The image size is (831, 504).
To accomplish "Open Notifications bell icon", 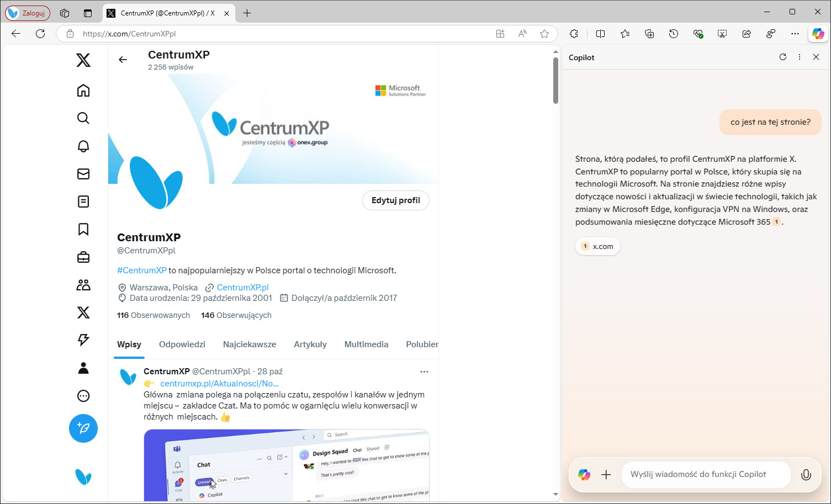I will tap(83, 146).
